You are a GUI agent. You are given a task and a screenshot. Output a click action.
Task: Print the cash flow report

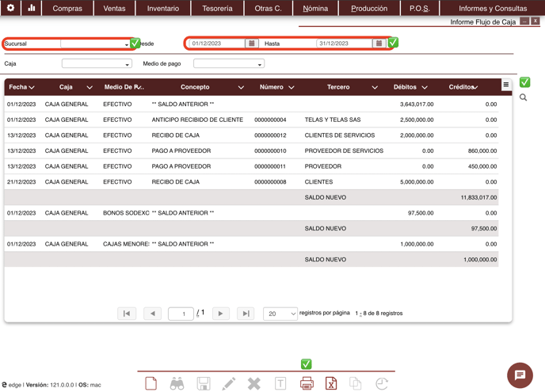(307, 383)
